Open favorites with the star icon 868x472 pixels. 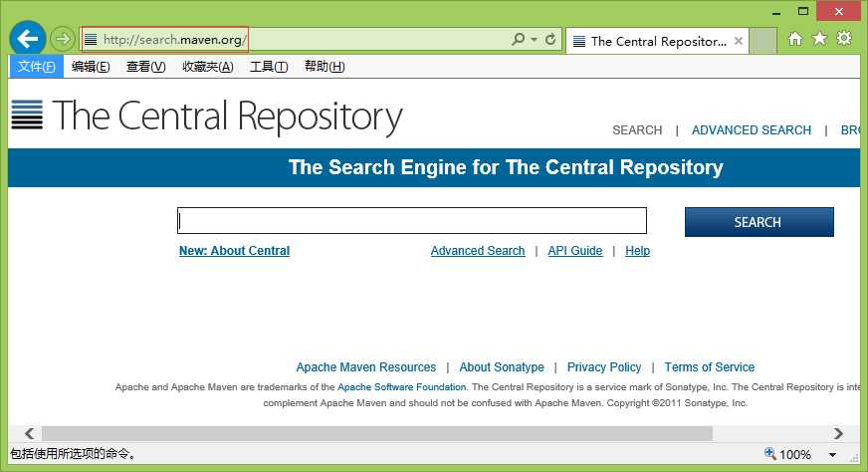819,39
